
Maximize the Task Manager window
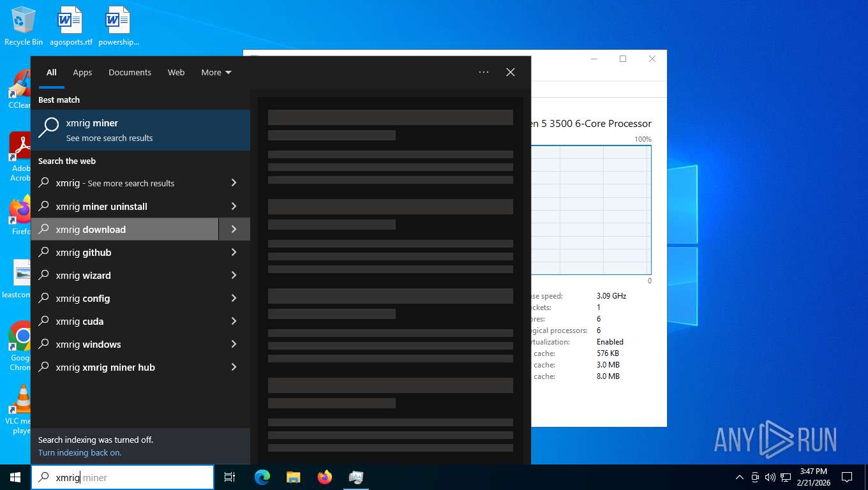[623, 59]
